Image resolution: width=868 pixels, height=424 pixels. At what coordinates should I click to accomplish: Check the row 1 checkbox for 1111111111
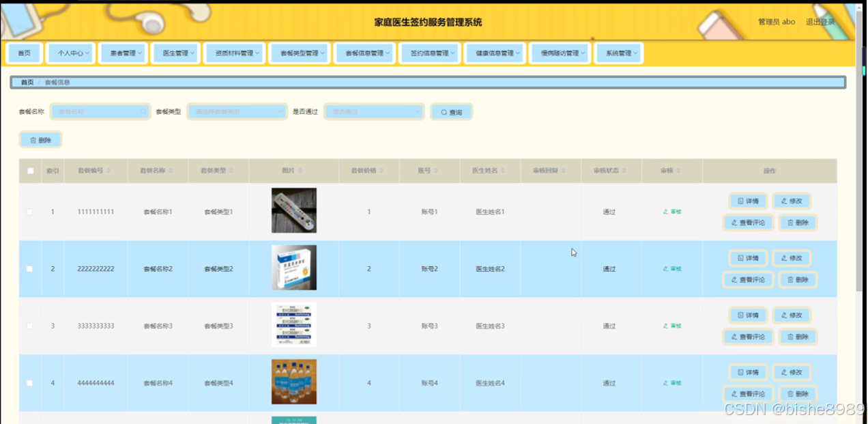29,212
